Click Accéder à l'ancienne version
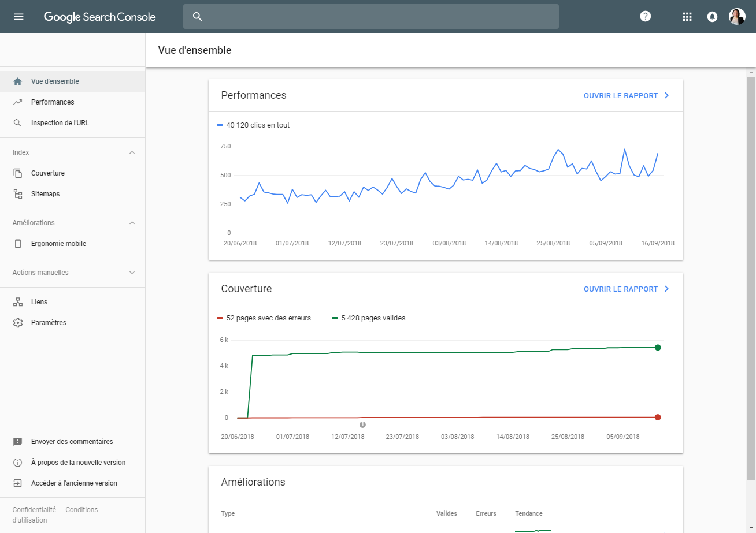 [74, 483]
